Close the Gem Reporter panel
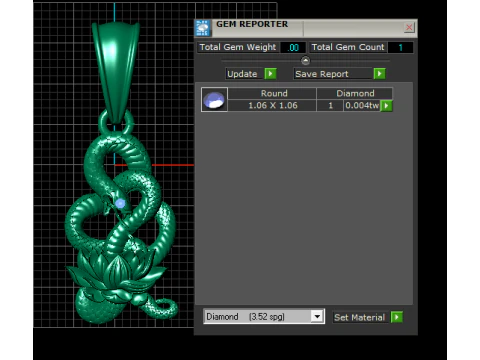Image resolution: width=480 pixels, height=360 pixels. 409,27
